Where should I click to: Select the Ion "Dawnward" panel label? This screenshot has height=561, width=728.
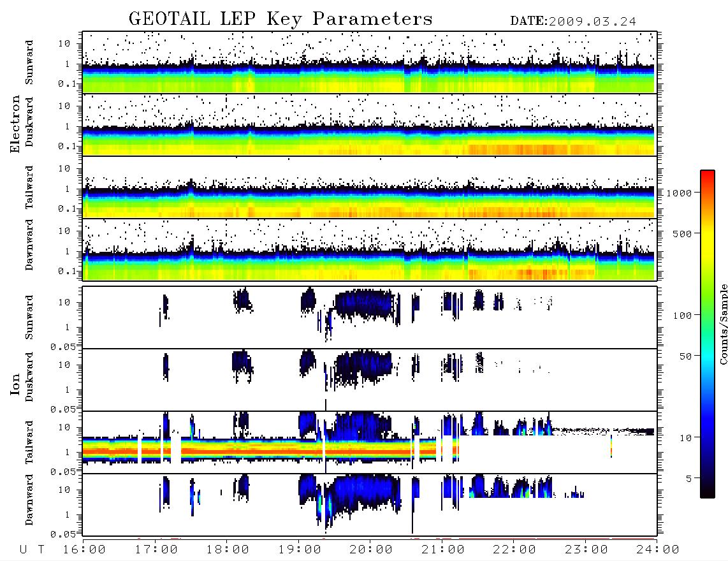pos(29,500)
